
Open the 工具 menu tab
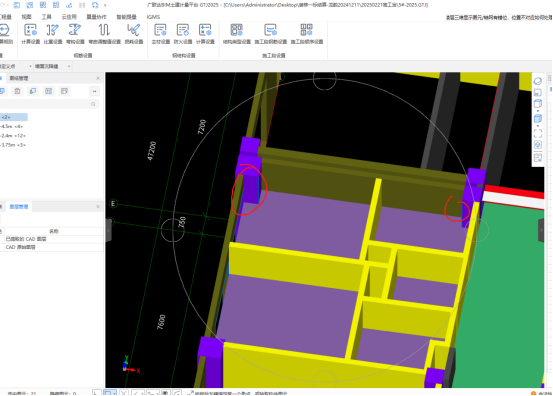coord(47,17)
